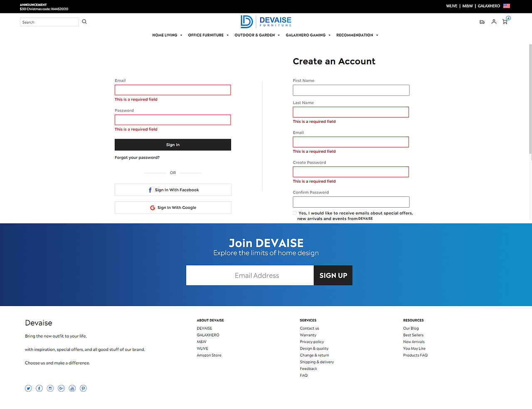Viewport: 532px width, 409px height.
Task: Open the Change & return link
Action: [315, 355]
